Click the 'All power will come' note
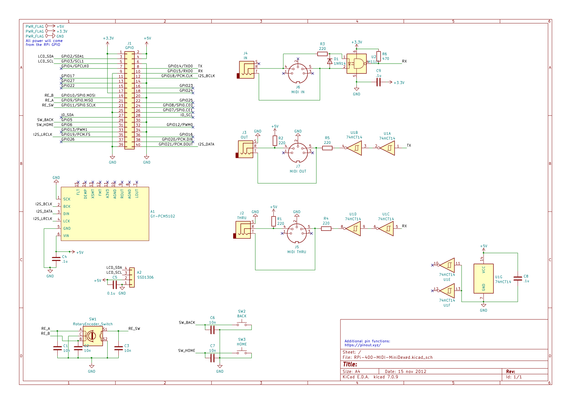The width and height of the screenshot is (571, 404). tap(44, 42)
